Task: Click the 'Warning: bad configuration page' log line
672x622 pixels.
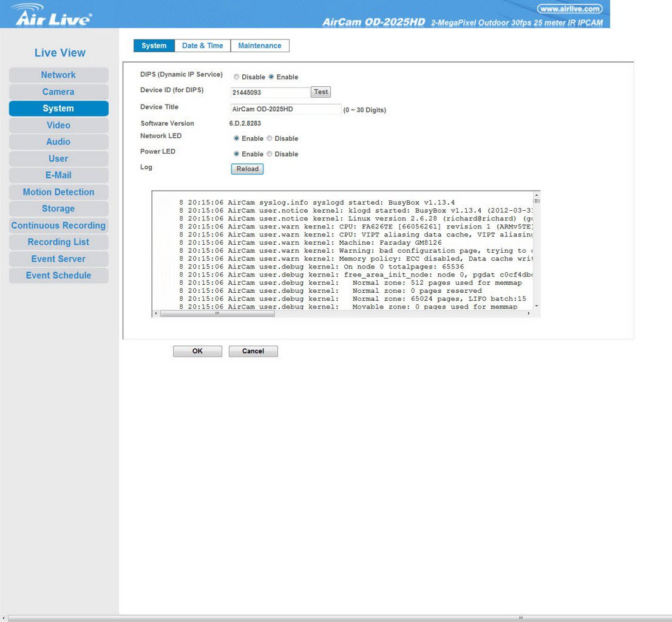Action: coord(356,251)
